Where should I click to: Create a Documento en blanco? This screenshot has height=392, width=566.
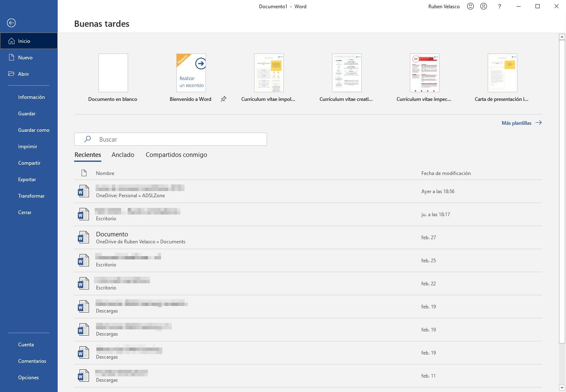(x=113, y=78)
